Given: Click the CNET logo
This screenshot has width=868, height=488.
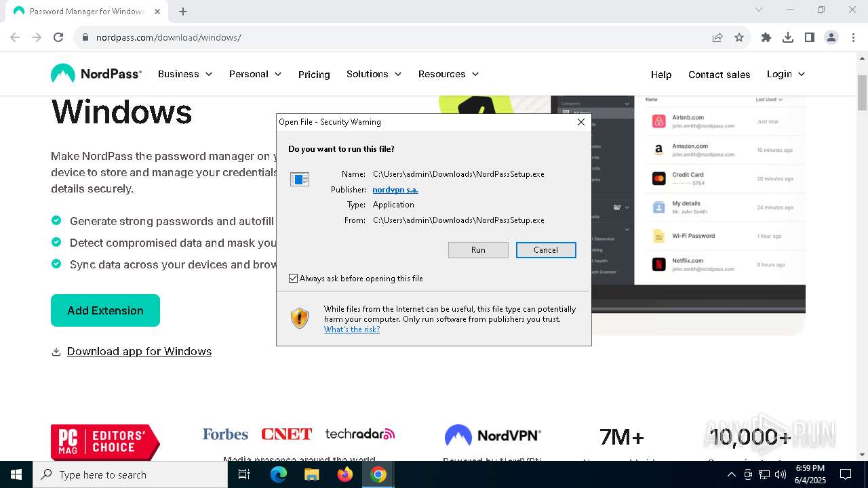Looking at the screenshot, I should tap(287, 434).
